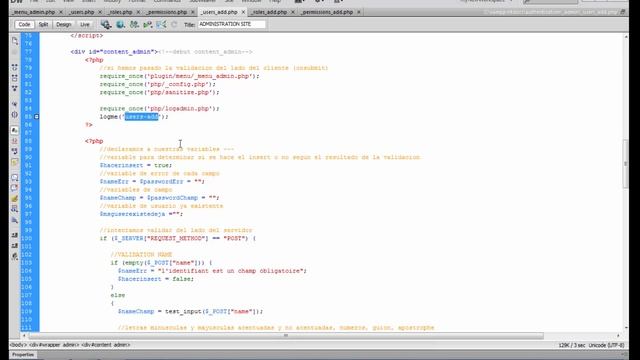
Task: Close the _users.php tab
Action: pyautogui.click(x=100, y=12)
